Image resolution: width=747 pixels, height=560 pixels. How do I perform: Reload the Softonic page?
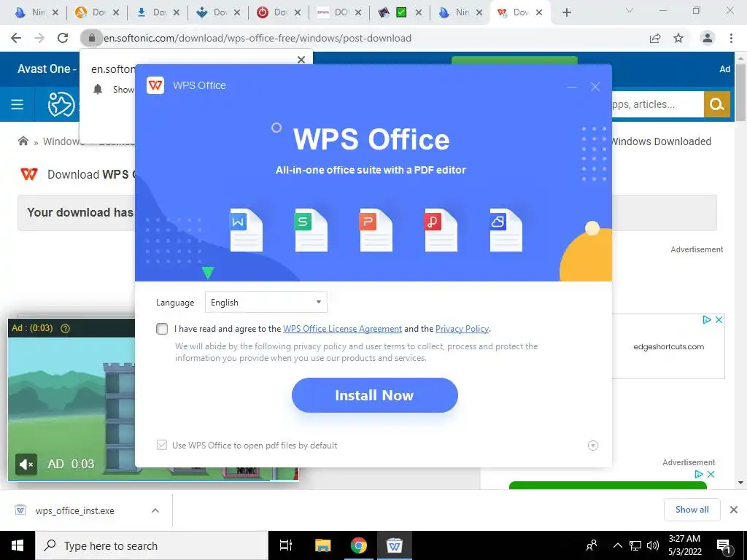pos(63,38)
